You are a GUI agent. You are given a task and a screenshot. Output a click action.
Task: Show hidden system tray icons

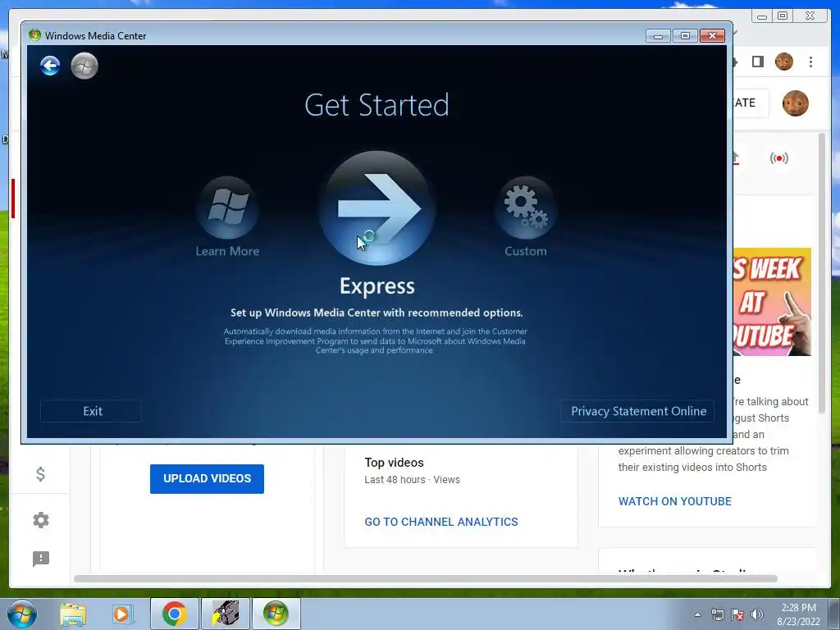click(x=697, y=614)
